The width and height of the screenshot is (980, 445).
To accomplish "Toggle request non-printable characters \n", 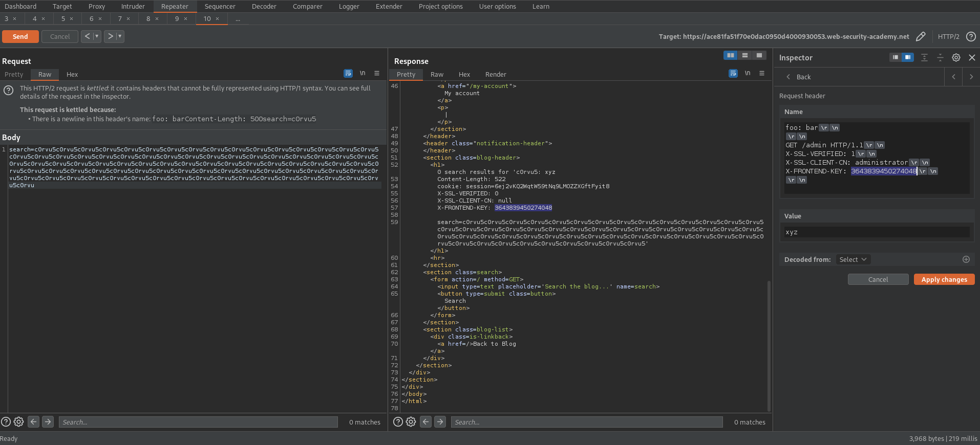I will [x=363, y=73].
